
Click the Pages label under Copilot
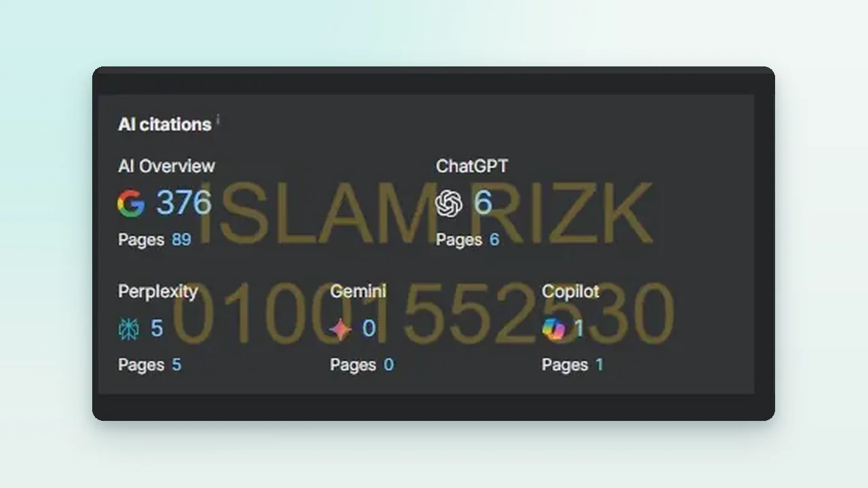[x=565, y=365]
